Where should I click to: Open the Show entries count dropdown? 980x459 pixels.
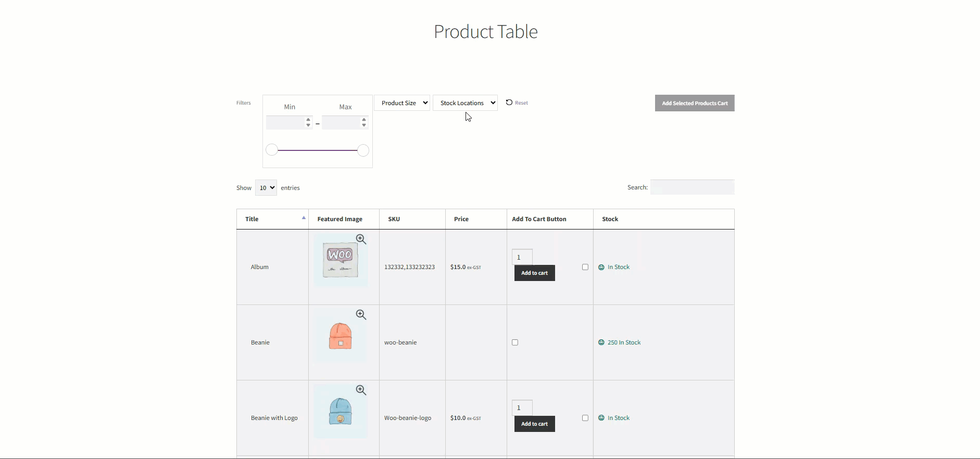coord(266,188)
